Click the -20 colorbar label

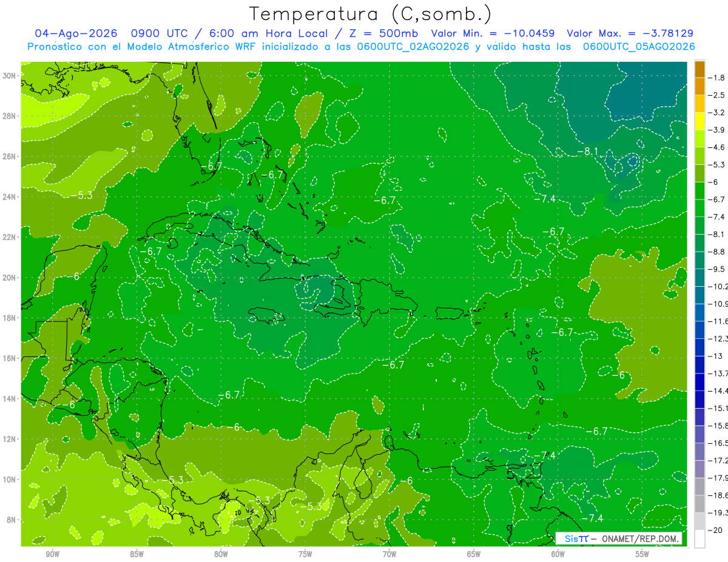tap(716, 530)
